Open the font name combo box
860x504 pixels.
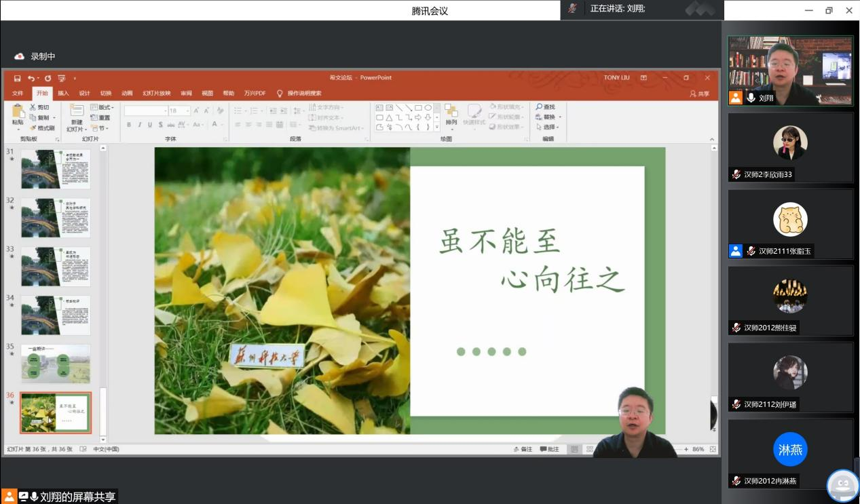tap(146, 111)
